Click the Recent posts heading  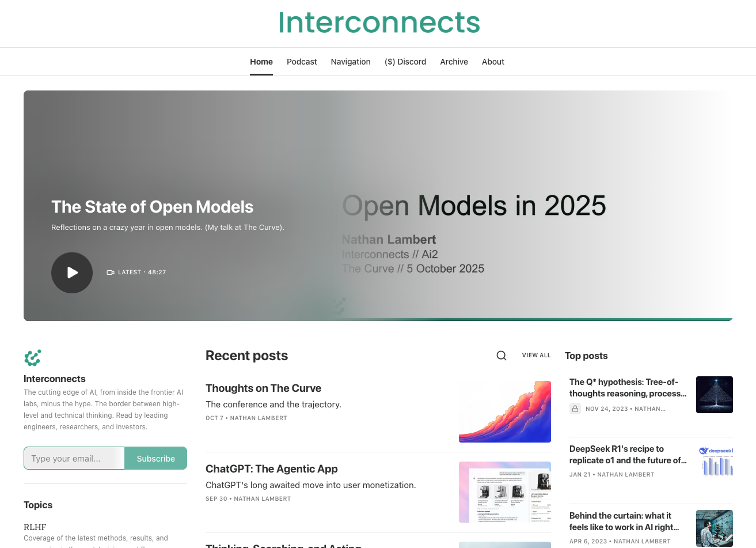[246, 356]
